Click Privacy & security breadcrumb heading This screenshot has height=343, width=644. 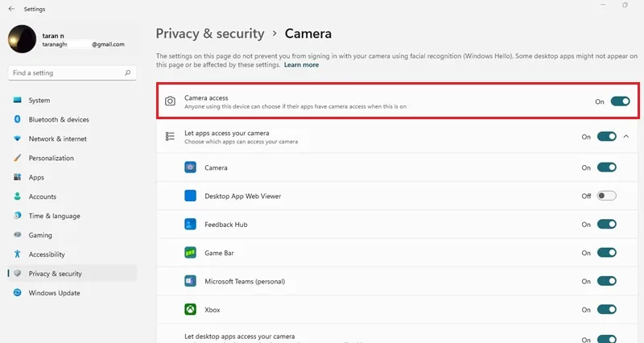click(x=210, y=34)
